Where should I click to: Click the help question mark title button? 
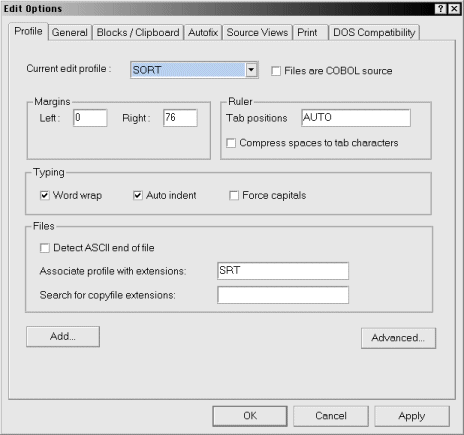(441, 9)
